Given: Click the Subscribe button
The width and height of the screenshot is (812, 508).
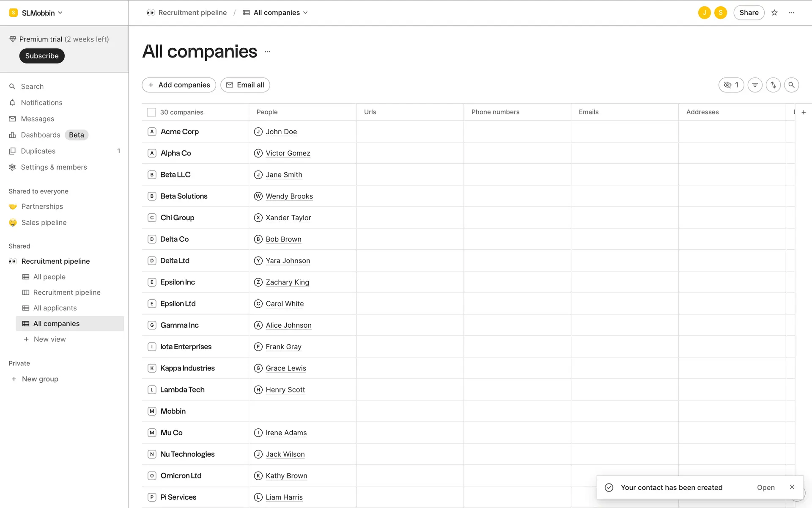Looking at the screenshot, I should click(42, 56).
